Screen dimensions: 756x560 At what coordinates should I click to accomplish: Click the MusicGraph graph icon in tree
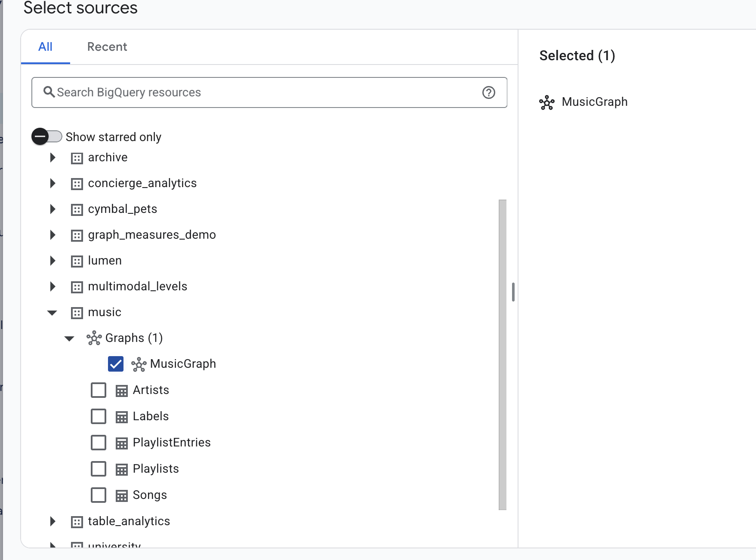click(x=139, y=364)
